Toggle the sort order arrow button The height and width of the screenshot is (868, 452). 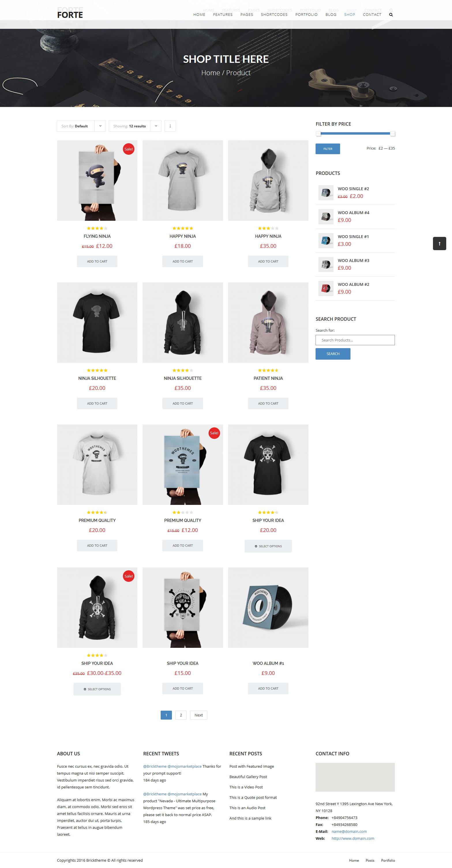(x=170, y=126)
